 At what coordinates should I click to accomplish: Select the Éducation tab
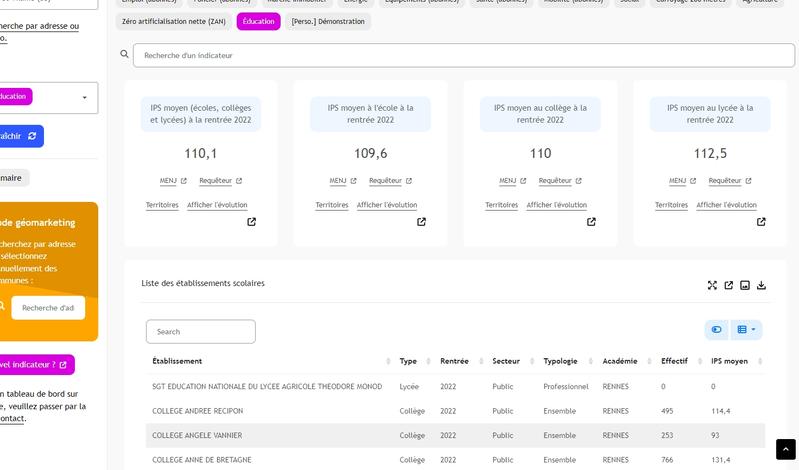(258, 21)
